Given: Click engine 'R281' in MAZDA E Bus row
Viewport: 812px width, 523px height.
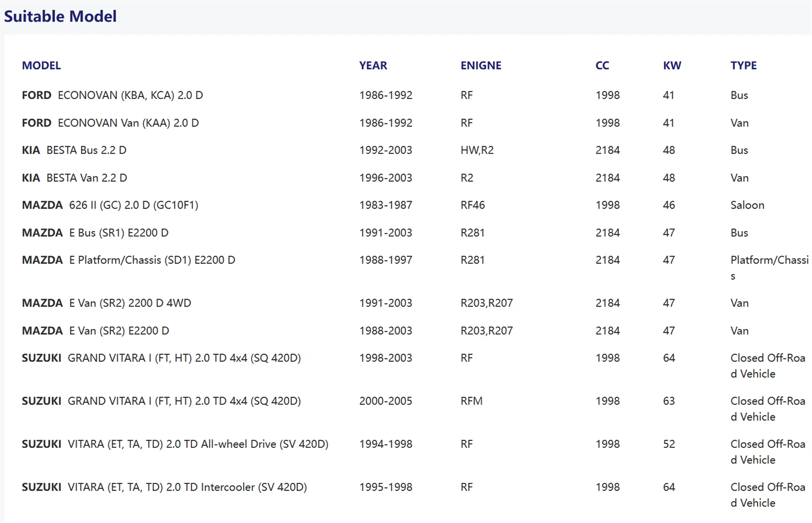Looking at the screenshot, I should click(472, 233).
